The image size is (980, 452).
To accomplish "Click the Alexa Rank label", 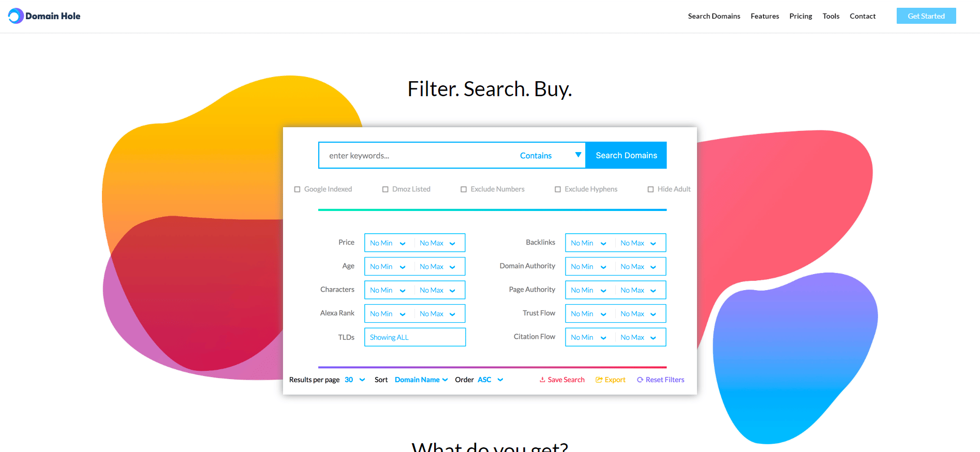I will click(337, 313).
